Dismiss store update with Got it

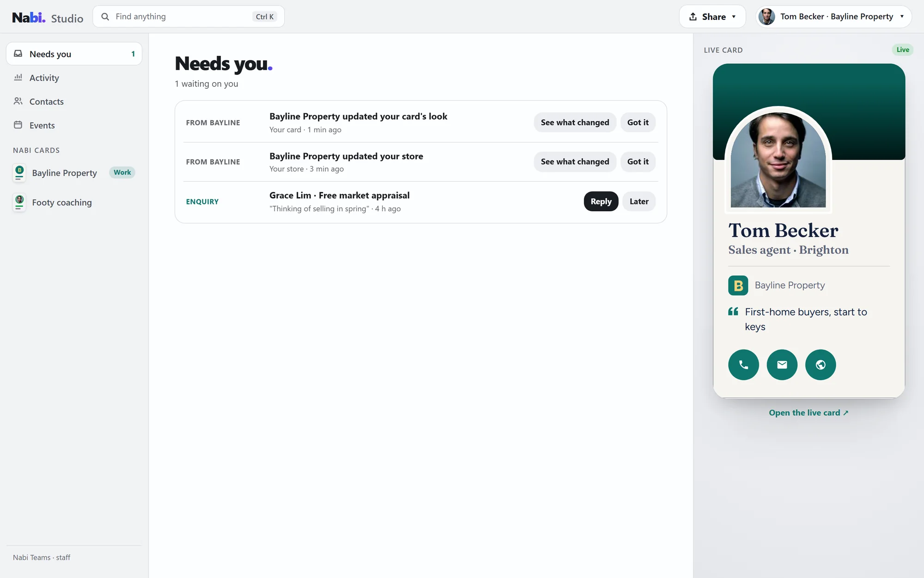point(638,162)
